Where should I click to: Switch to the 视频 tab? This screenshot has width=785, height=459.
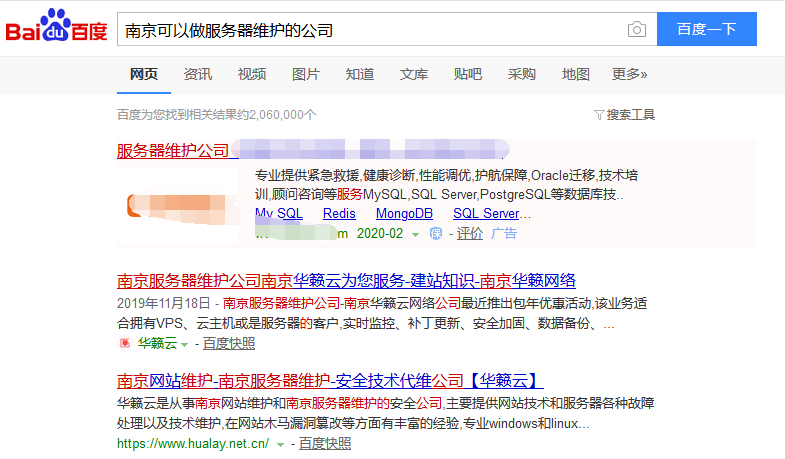coord(252,74)
